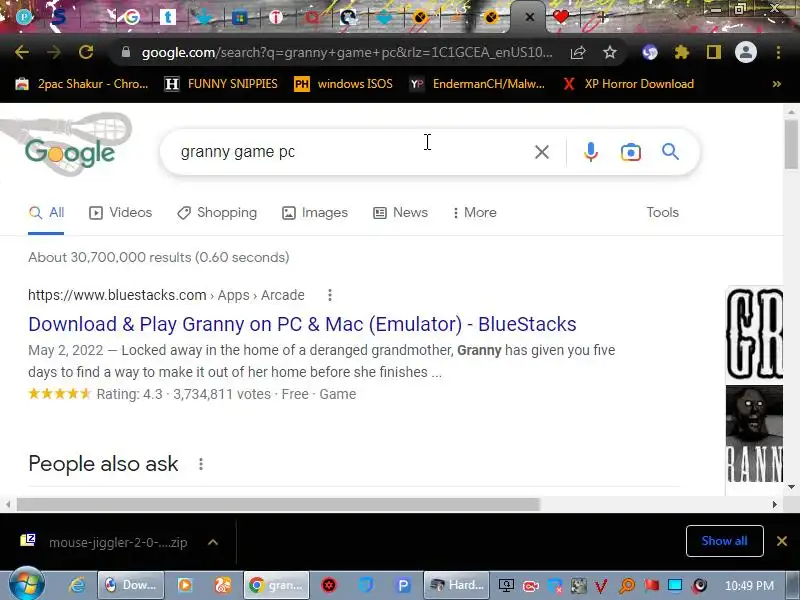The height and width of the screenshot is (600, 800).
Task: Open the search Tools options
Action: tap(662, 212)
